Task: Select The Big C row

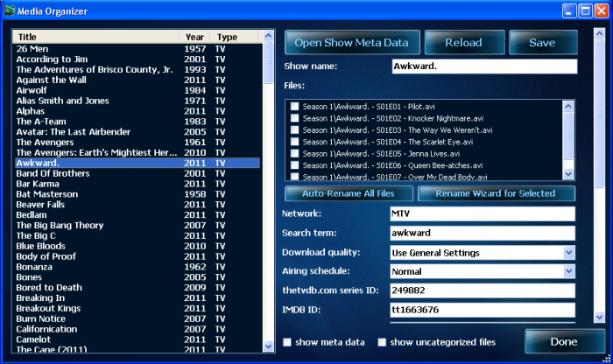Action: [x=137, y=236]
